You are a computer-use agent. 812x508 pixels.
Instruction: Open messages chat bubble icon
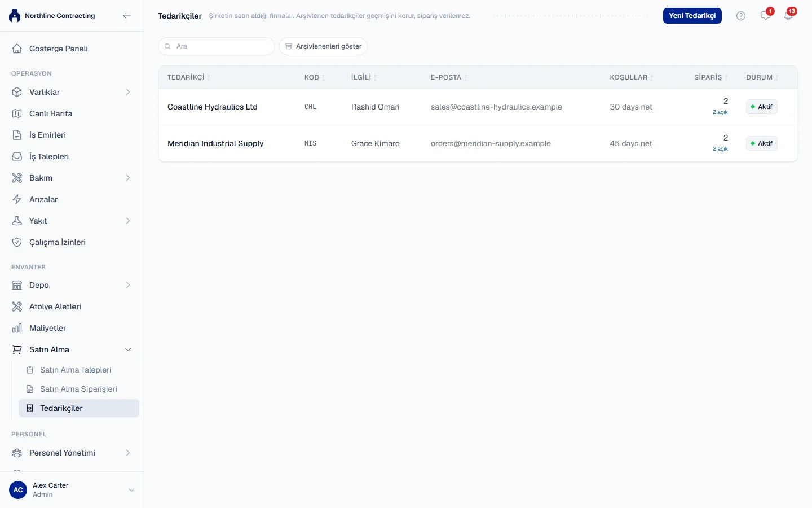click(765, 16)
